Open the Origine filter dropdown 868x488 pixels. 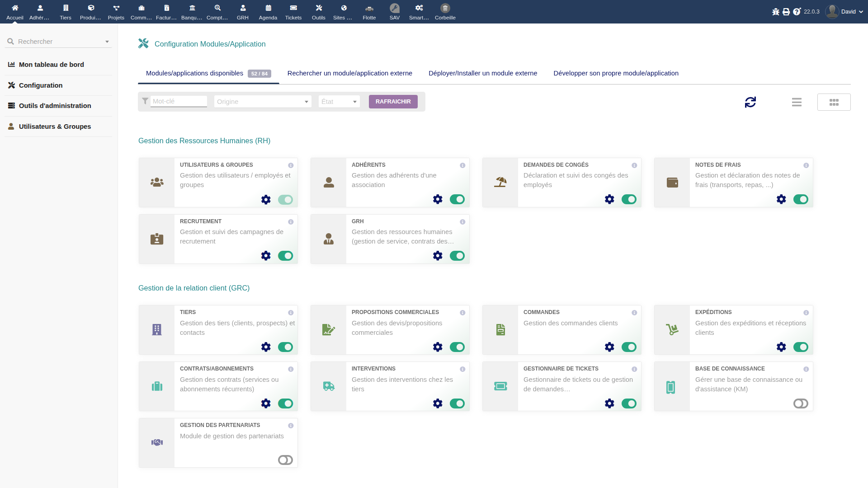[262, 102]
